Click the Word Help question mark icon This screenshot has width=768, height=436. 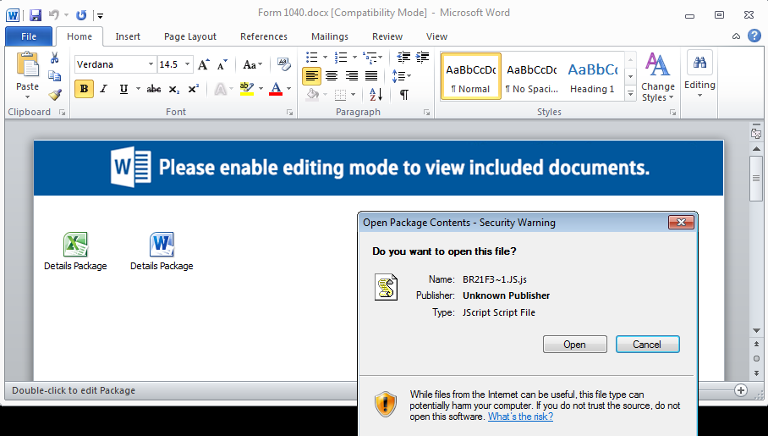[x=754, y=36]
